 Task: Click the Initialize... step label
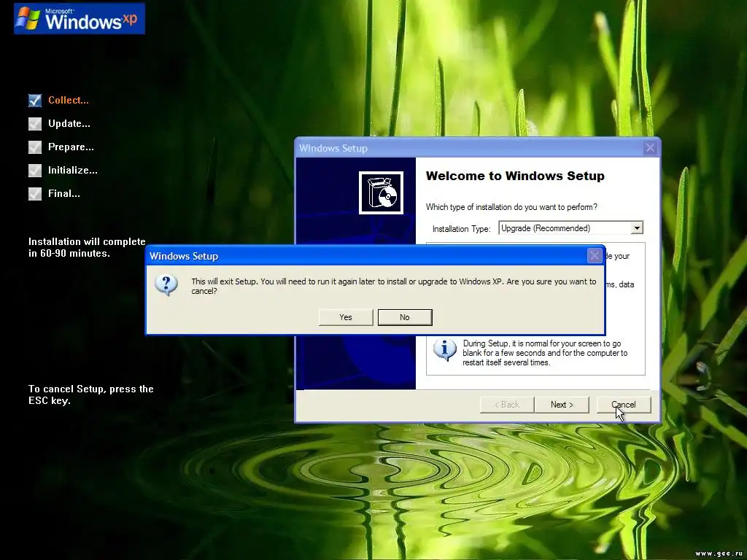click(73, 171)
